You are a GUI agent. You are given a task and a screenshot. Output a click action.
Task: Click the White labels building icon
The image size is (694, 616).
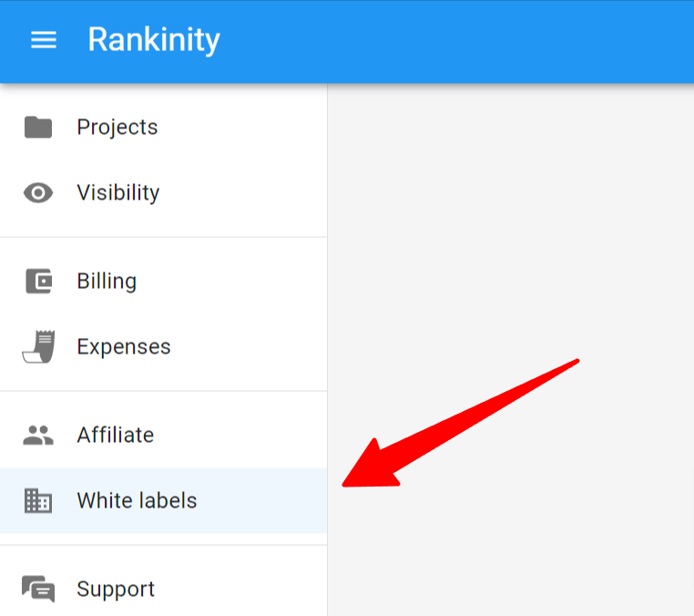point(38,500)
